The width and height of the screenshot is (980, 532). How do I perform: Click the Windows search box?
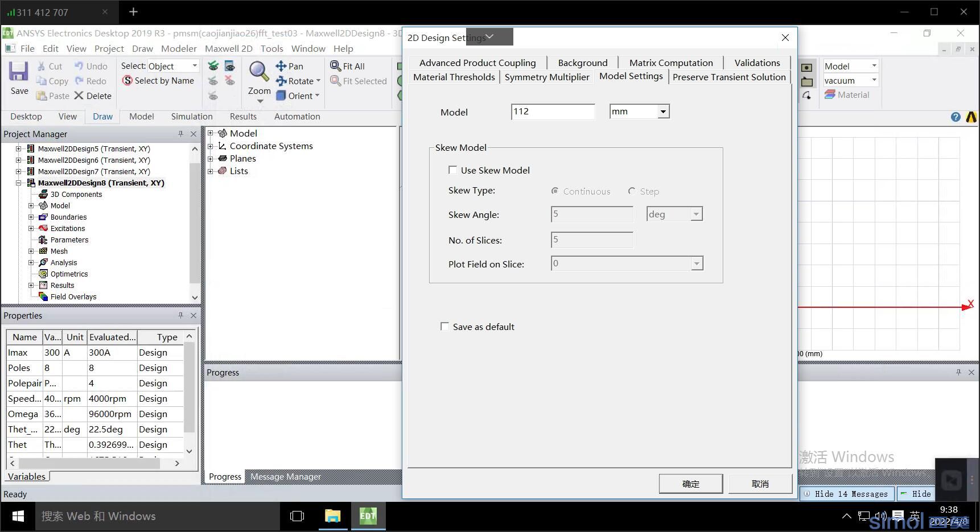click(158, 516)
